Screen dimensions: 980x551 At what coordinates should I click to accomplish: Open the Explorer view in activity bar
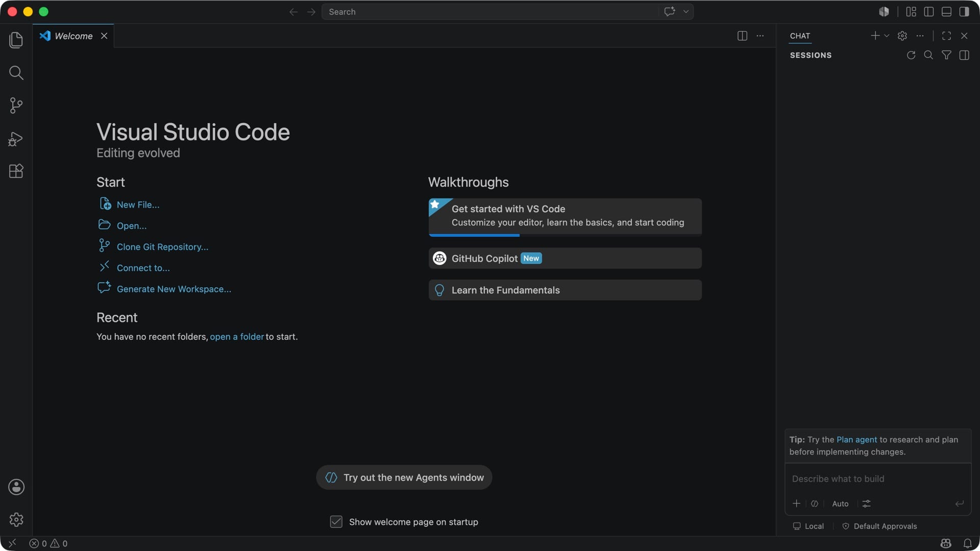(x=16, y=40)
